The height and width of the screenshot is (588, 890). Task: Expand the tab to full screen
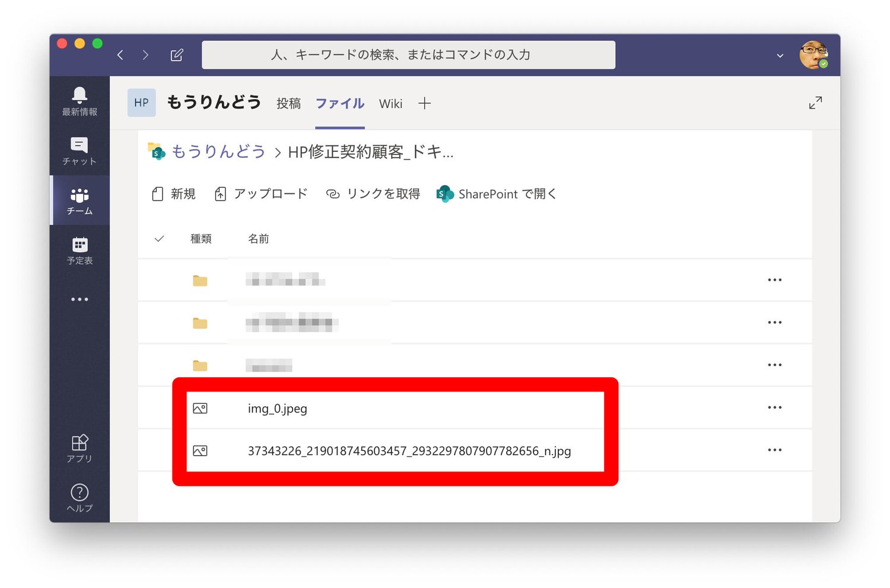tap(815, 103)
